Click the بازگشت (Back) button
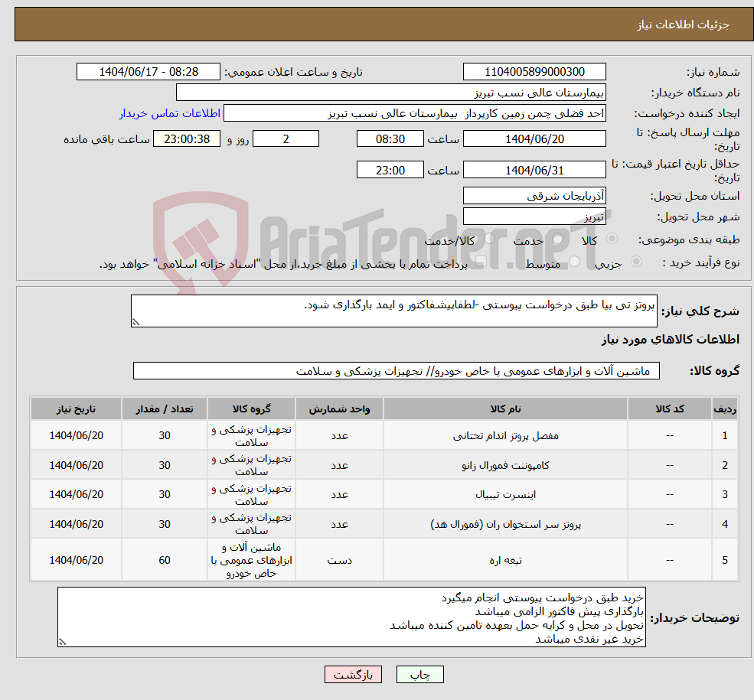This screenshot has width=754, height=700. 353,675
